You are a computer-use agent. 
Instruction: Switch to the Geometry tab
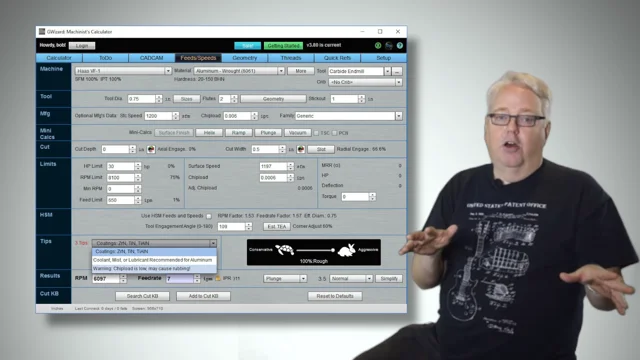tap(244, 58)
